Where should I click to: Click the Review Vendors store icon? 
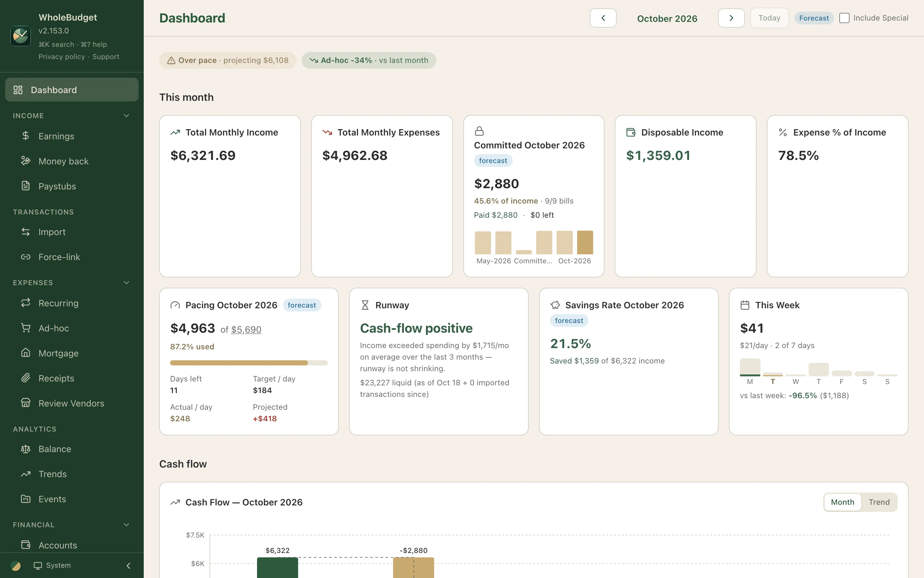pos(26,403)
